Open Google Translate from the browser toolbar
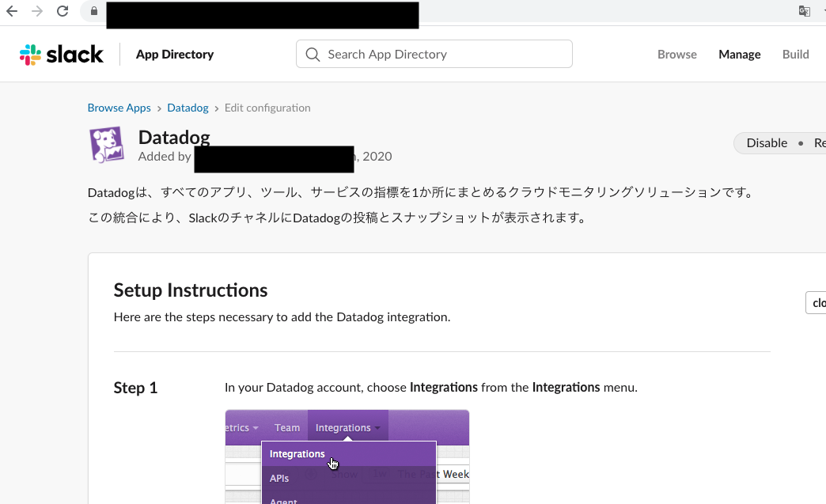This screenshot has height=504, width=826. pyautogui.click(x=804, y=11)
